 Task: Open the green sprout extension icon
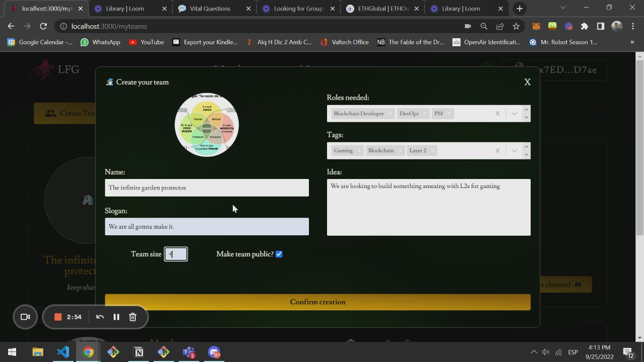click(552, 26)
